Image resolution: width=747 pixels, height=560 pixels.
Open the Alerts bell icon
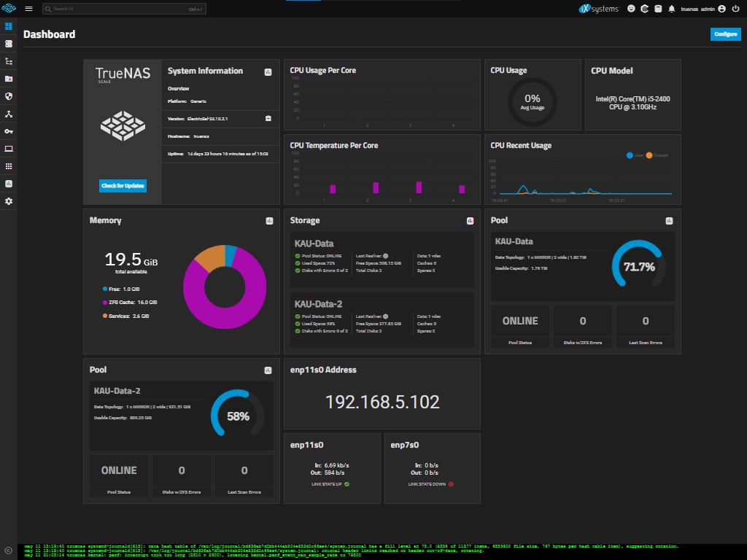point(672,9)
